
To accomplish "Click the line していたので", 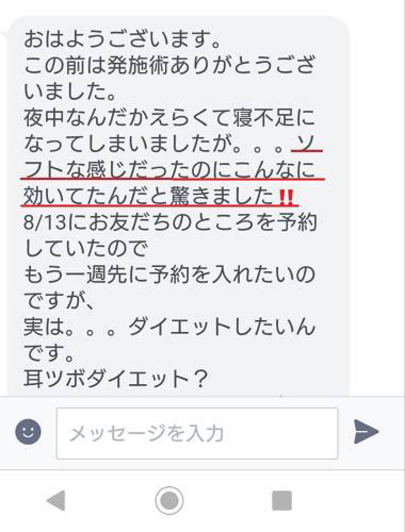I will coord(86,249).
